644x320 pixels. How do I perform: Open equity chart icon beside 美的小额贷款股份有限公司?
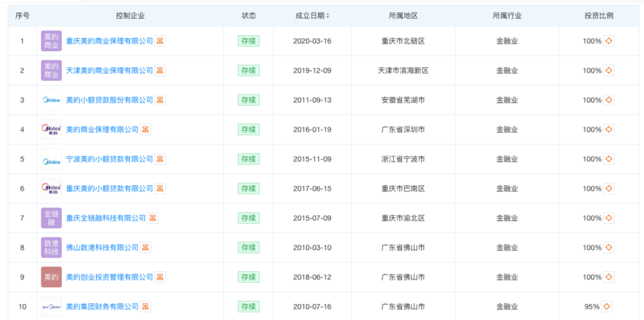pyautogui.click(x=160, y=100)
